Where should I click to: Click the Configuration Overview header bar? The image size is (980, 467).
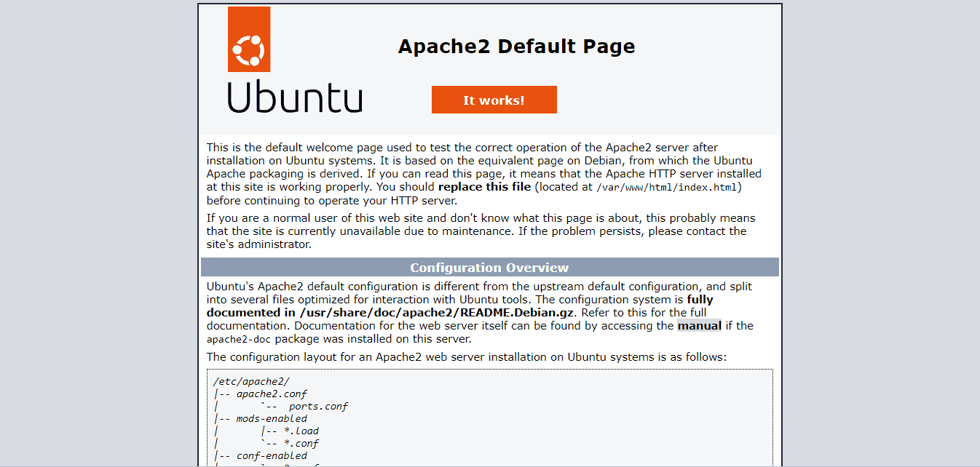coord(489,267)
